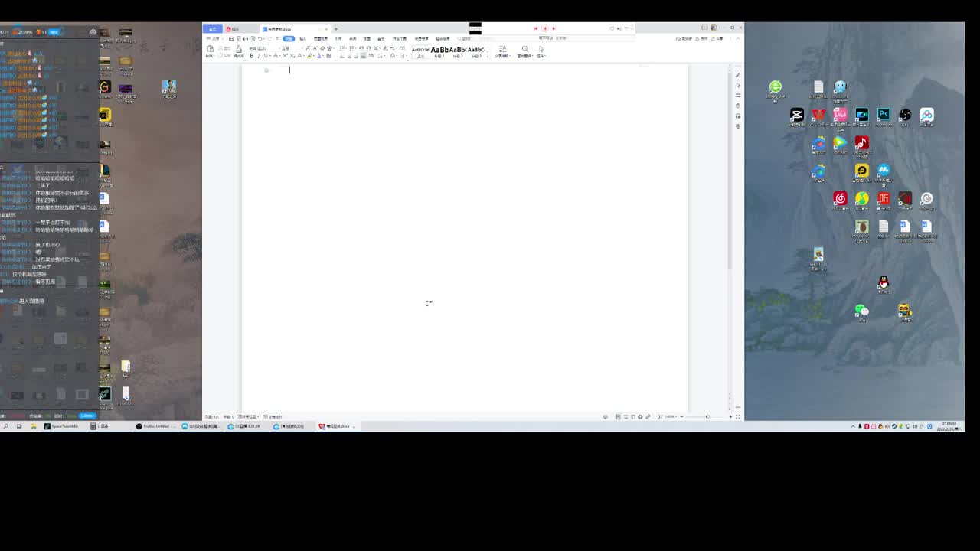
Task: Open the highlight color dropdown
Action: click(312, 56)
